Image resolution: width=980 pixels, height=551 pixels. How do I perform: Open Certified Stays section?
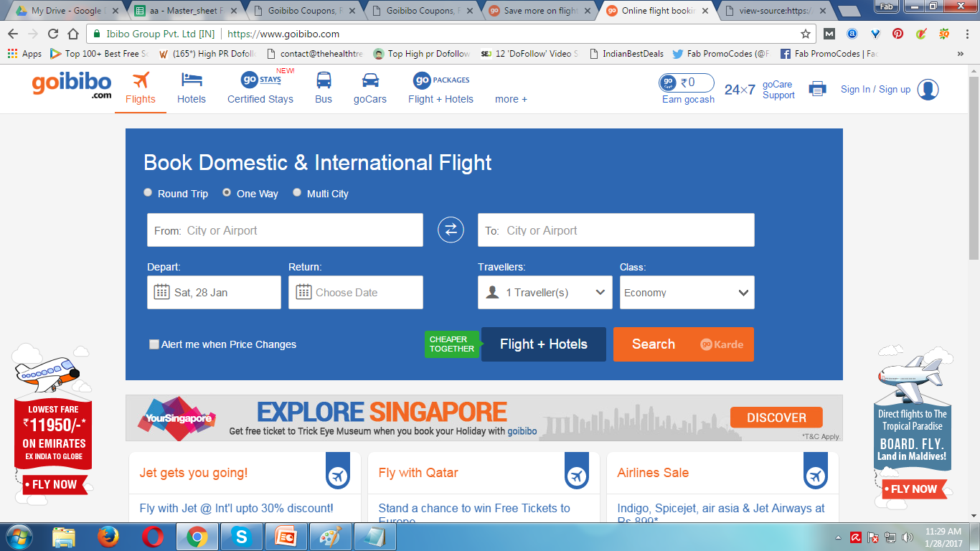260,88
